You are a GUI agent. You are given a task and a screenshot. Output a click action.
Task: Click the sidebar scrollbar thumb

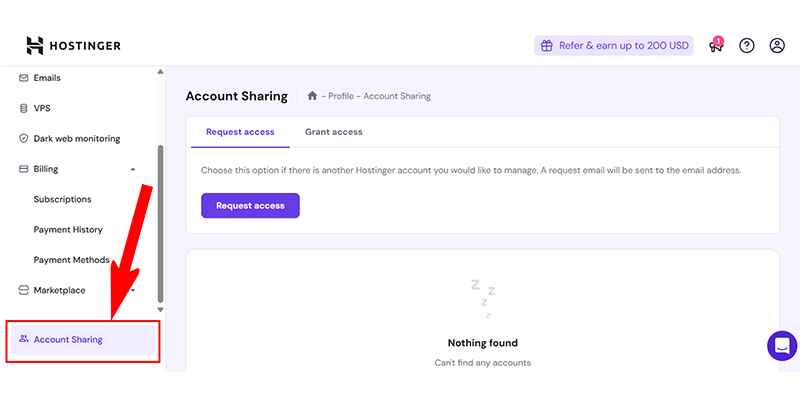160,223
